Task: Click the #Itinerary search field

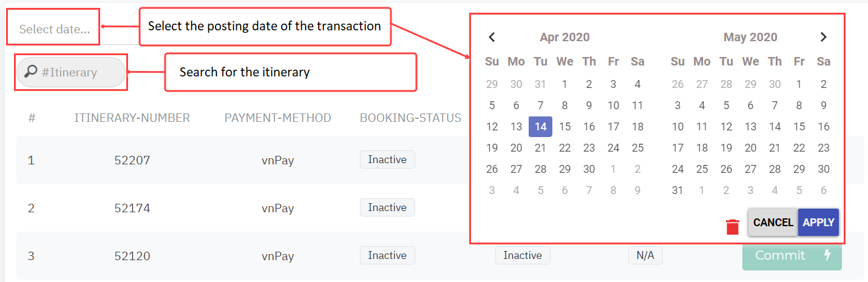Action: point(76,72)
